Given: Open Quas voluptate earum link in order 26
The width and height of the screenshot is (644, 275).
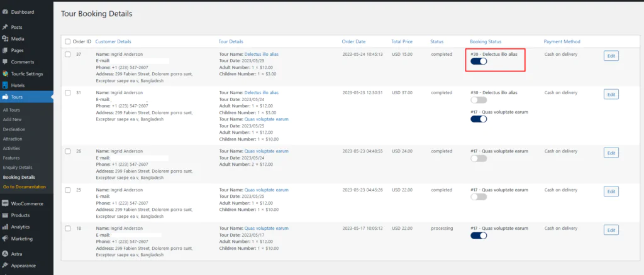Looking at the screenshot, I should click(267, 151).
